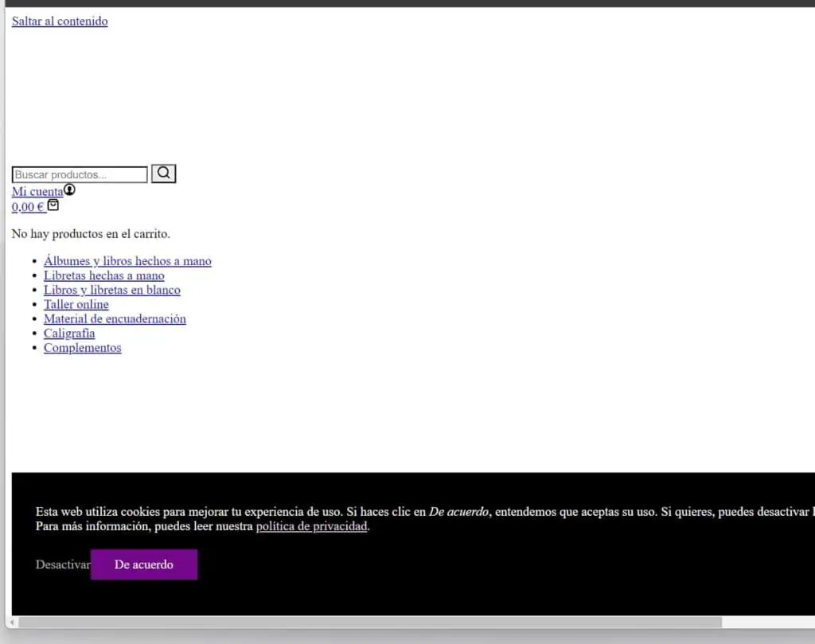This screenshot has width=815, height=644.
Task: Click the '0,00 €' cart total link
Action: (x=28, y=207)
